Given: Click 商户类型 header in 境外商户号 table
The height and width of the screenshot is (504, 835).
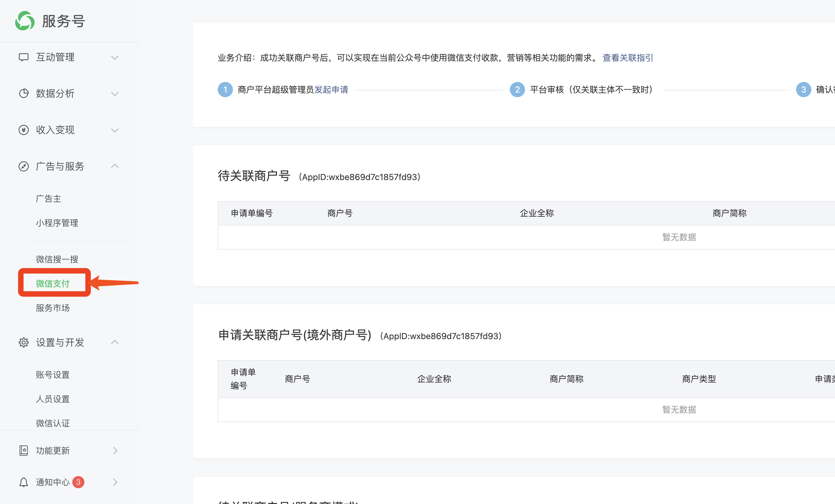Looking at the screenshot, I should pyautogui.click(x=699, y=379).
